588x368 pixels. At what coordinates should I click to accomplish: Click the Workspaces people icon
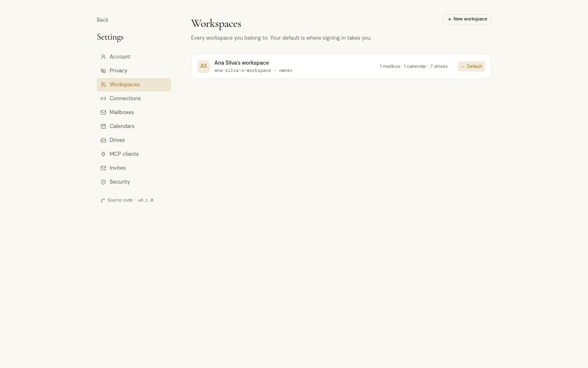[x=103, y=85]
